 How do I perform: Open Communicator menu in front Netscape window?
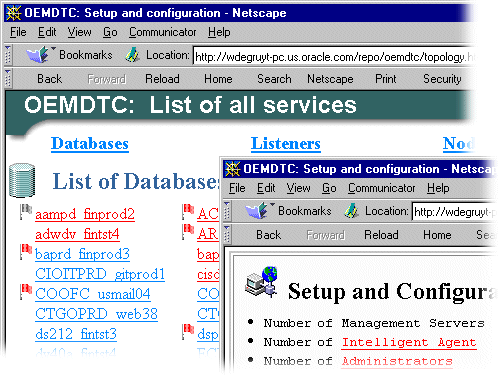381,188
